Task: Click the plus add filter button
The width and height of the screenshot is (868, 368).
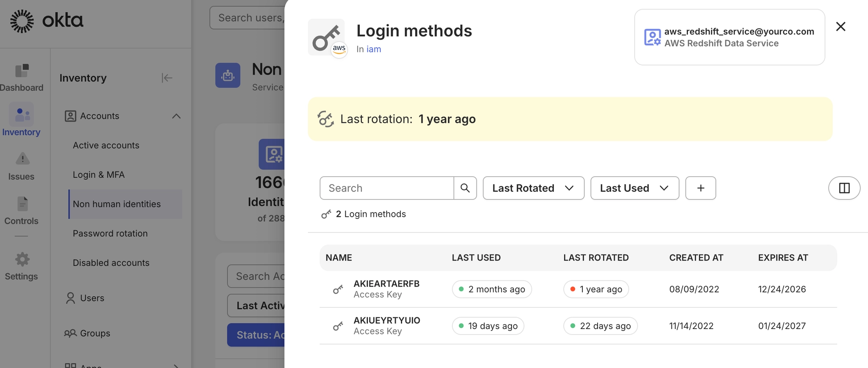Action: point(701,188)
